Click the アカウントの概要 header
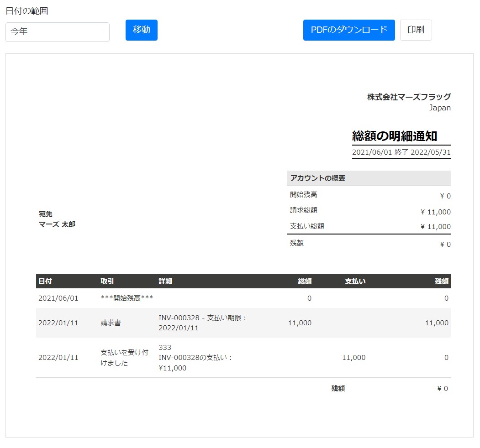480x448 pixels. pos(369,178)
